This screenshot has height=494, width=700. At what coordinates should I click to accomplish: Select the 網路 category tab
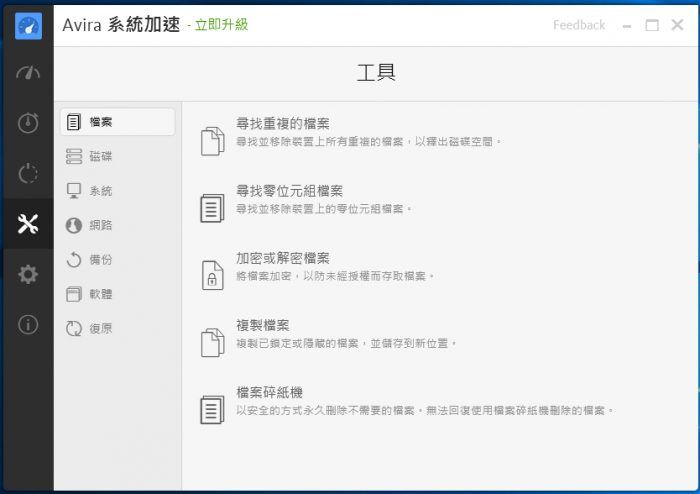(x=118, y=225)
